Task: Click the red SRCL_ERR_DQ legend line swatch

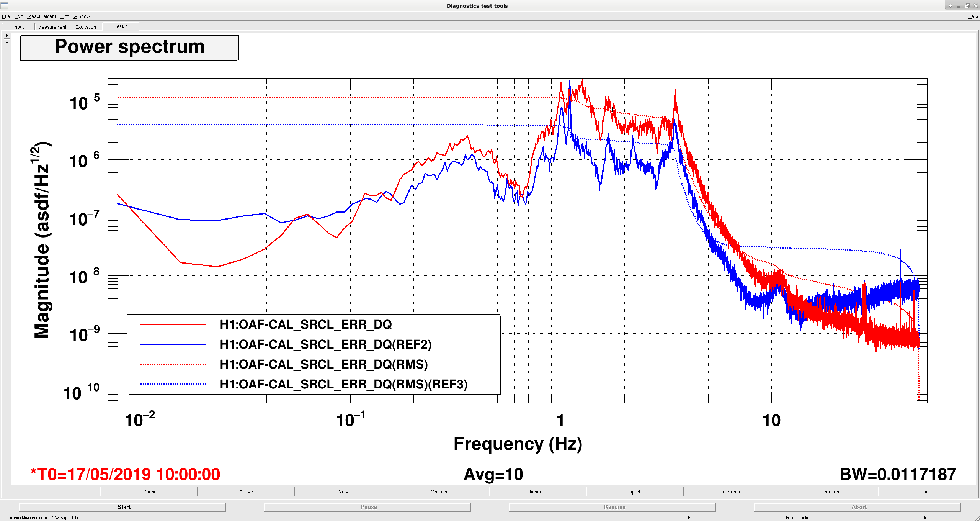Action: tap(173, 324)
